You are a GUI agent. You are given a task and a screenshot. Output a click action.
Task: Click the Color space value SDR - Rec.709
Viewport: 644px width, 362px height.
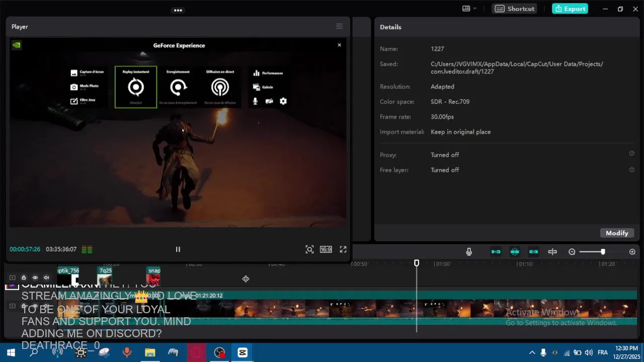coord(450,102)
